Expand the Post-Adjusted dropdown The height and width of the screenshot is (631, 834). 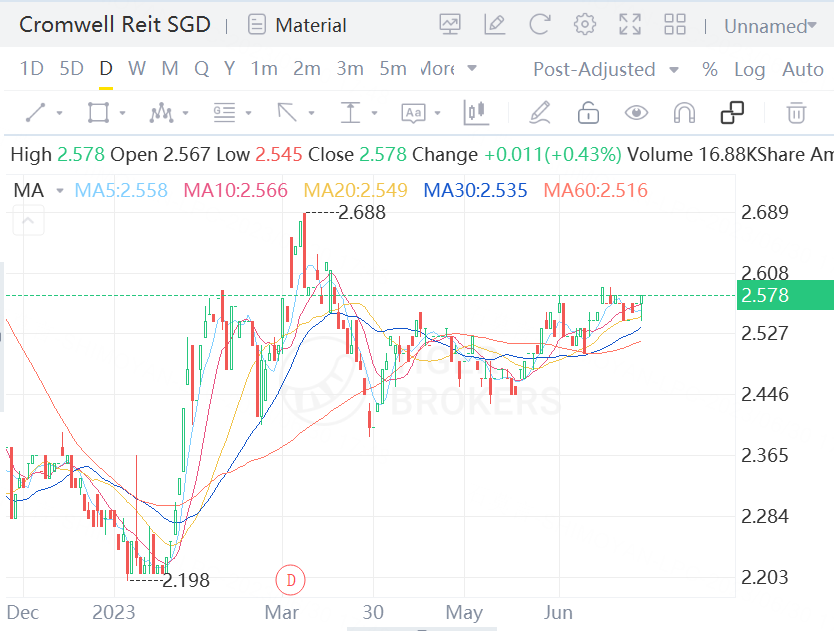click(x=606, y=69)
